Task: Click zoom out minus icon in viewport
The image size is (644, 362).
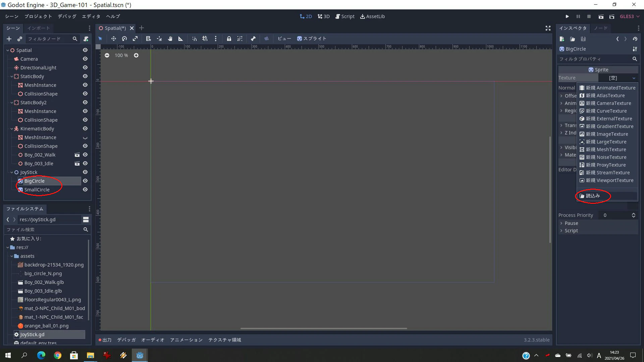Action: [x=107, y=55]
